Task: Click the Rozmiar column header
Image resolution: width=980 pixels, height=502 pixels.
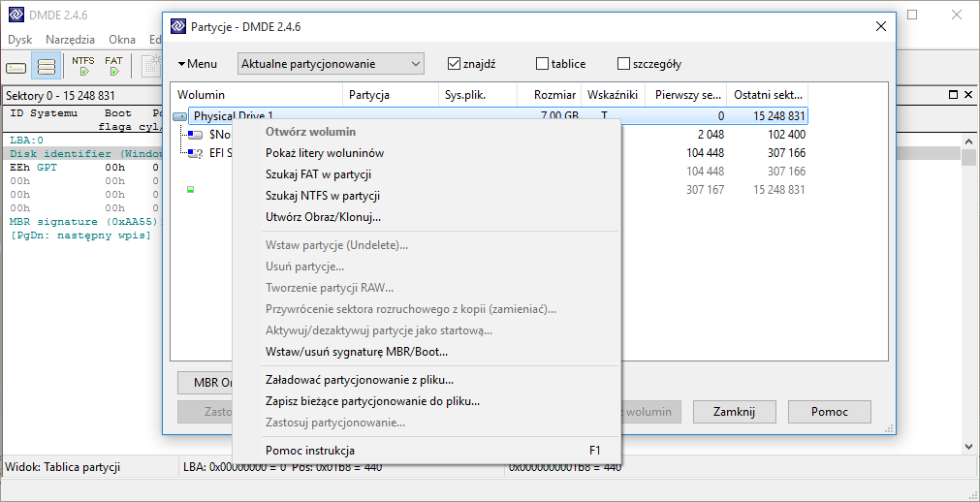Action: point(550,95)
